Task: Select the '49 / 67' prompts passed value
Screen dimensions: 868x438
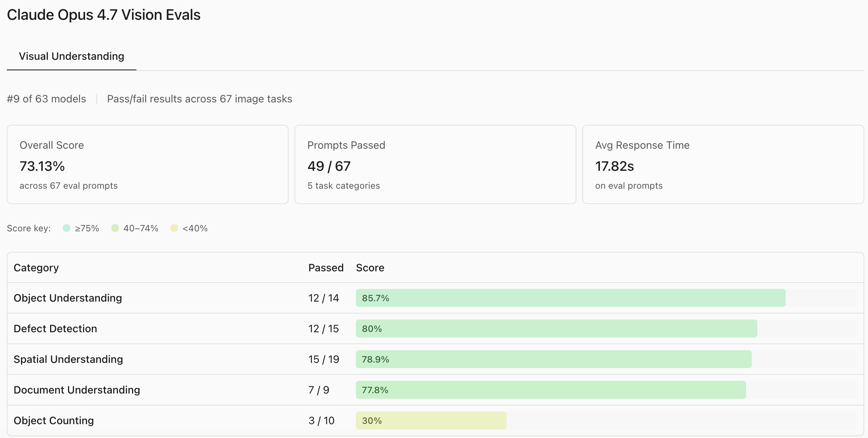Action: [x=329, y=166]
